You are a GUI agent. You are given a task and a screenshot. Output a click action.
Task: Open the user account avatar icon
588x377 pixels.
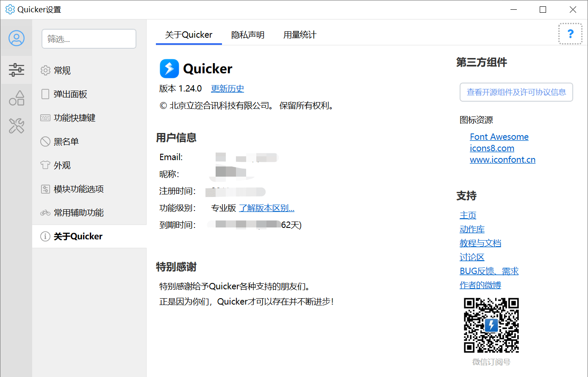click(17, 38)
